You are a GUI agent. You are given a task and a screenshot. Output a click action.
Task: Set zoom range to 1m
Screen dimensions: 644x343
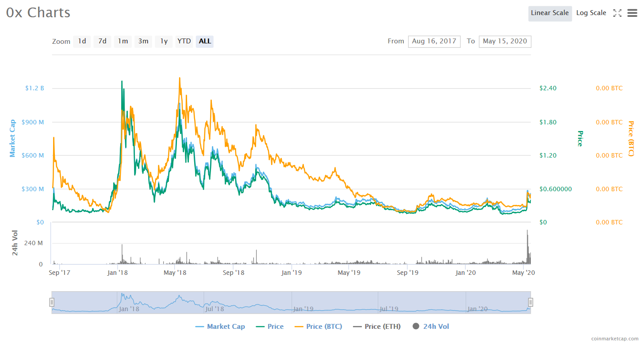[x=123, y=41]
